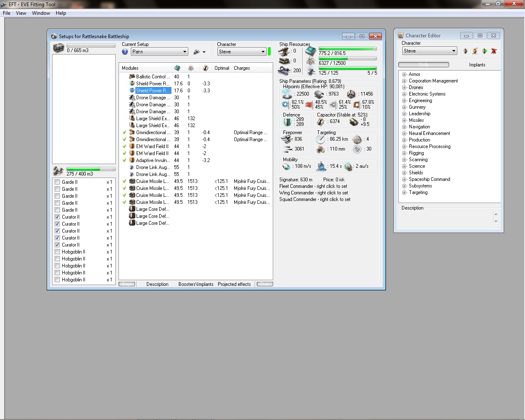This screenshot has width=525, height=420.
Task: Switch to the Implants tab in Character Editor
Action: click(x=477, y=65)
